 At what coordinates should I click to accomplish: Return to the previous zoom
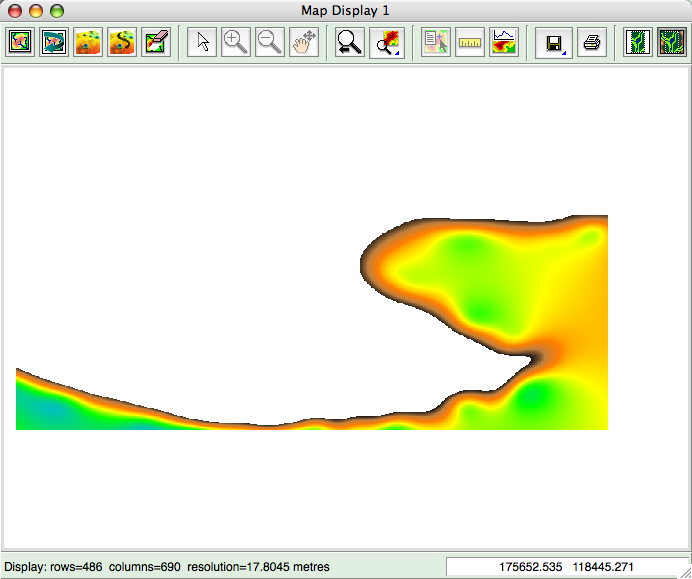[x=350, y=42]
